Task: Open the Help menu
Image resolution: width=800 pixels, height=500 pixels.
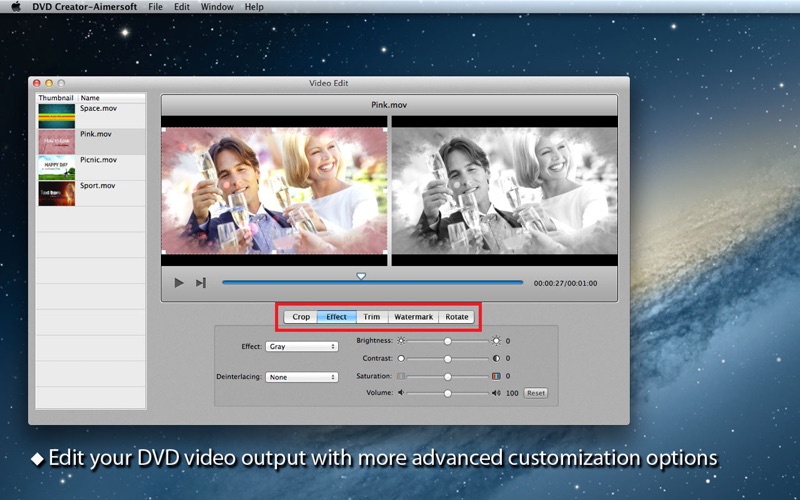Action: coord(254,7)
